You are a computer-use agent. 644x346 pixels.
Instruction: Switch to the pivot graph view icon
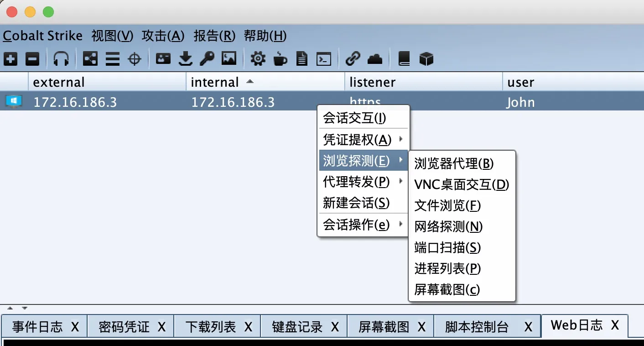tap(90, 58)
